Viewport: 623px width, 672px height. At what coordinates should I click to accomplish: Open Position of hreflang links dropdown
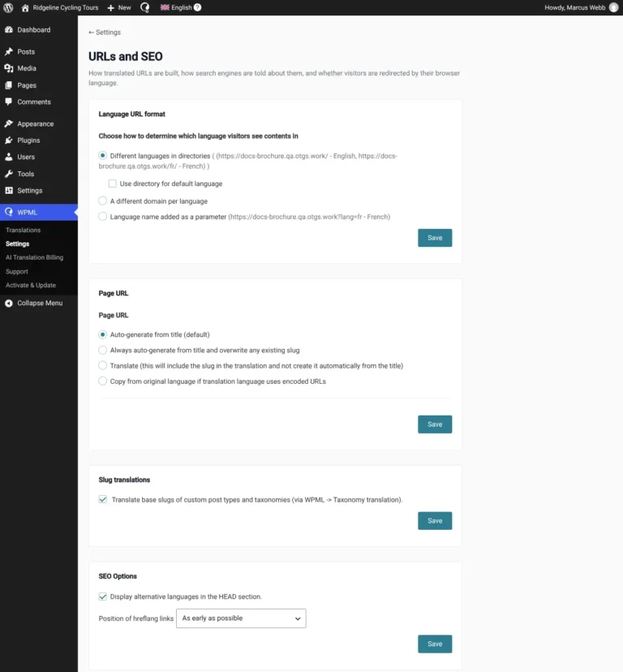[x=241, y=618]
